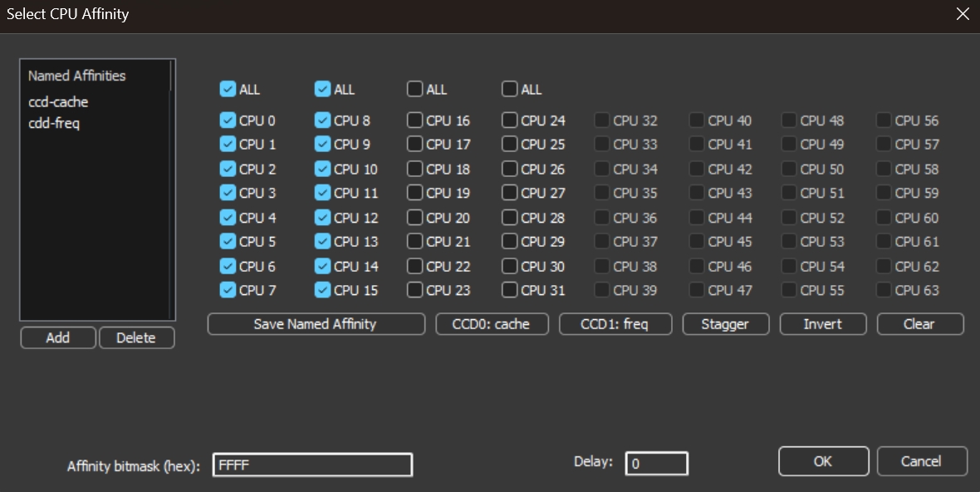Uncheck the CPU 0 checkbox

228,121
